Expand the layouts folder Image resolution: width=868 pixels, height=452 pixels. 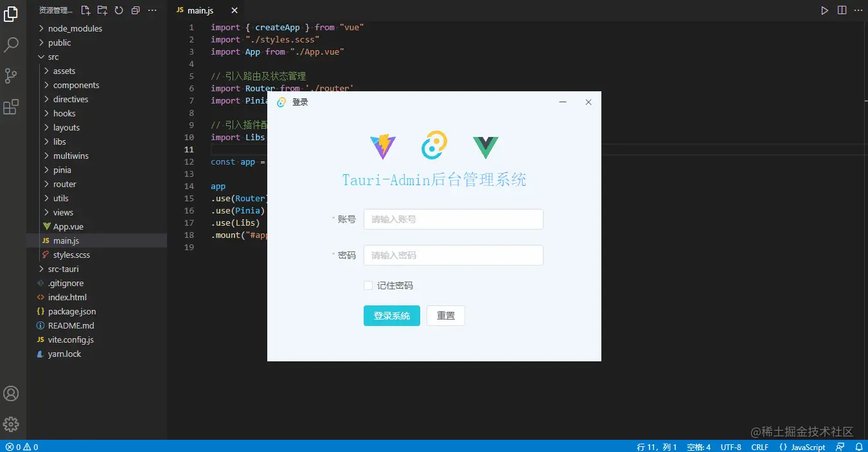click(x=96, y=127)
